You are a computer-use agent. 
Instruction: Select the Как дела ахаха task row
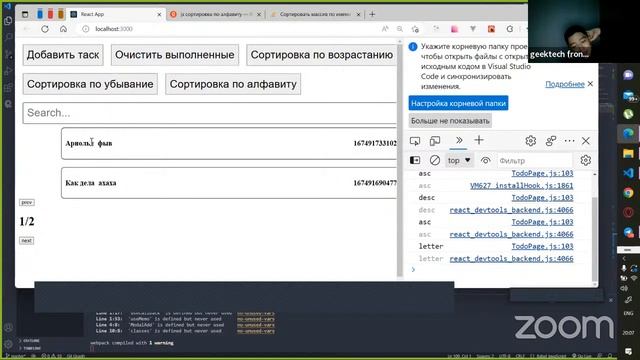pyautogui.click(x=229, y=183)
